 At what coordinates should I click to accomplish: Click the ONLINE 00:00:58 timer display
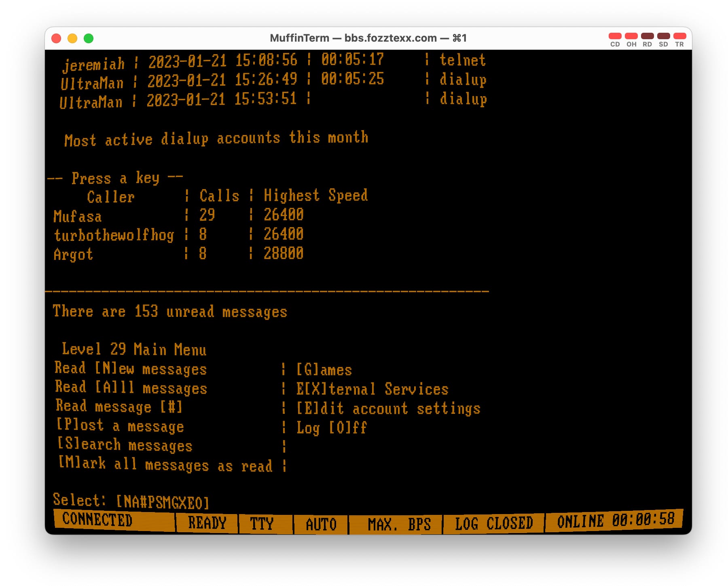point(615,521)
